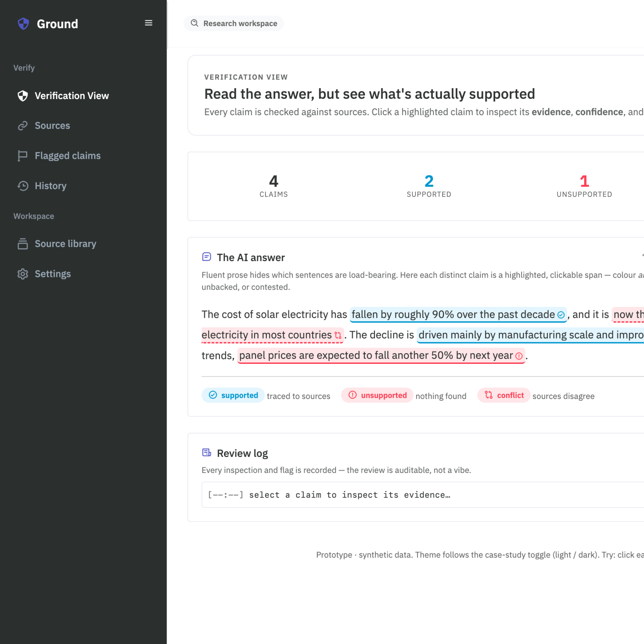
Task: Click the conflict legend badge
Action: [x=504, y=395]
